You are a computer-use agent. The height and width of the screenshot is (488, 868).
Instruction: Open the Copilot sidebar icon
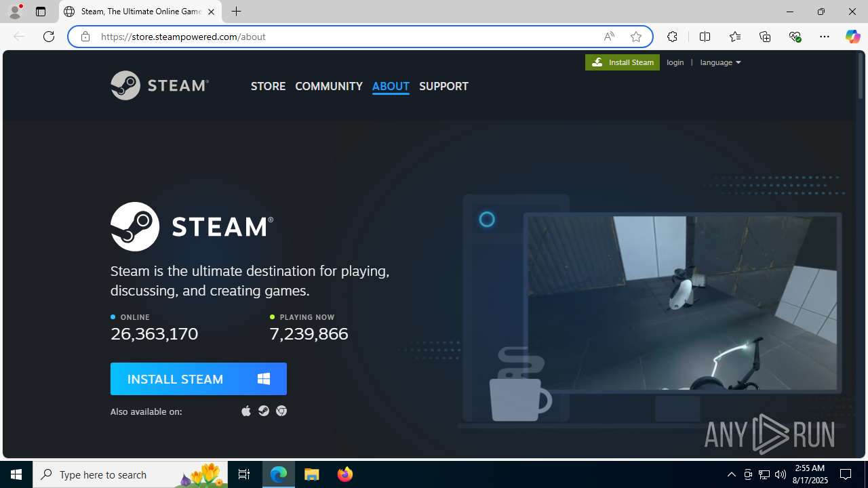click(852, 37)
